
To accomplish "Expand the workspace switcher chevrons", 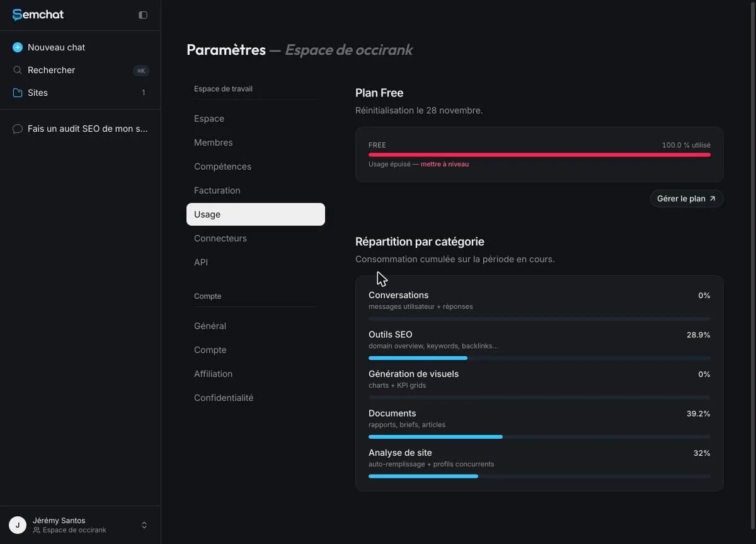I will pos(144,525).
